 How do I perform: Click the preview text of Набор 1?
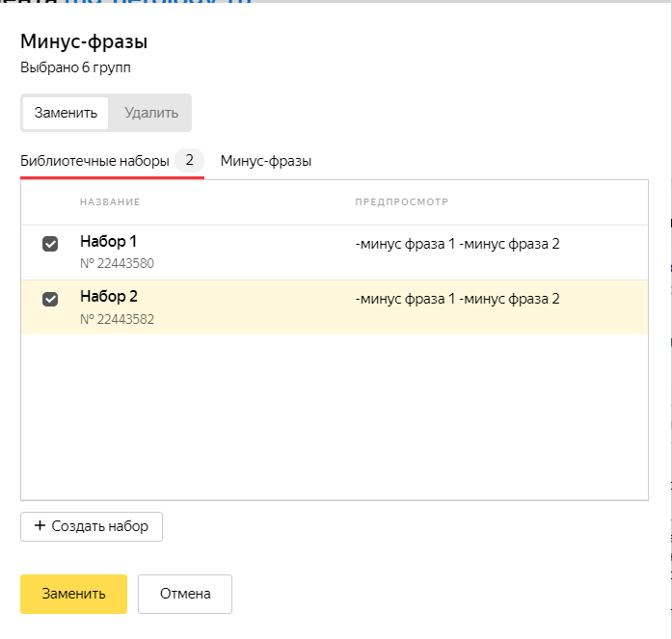point(457,244)
